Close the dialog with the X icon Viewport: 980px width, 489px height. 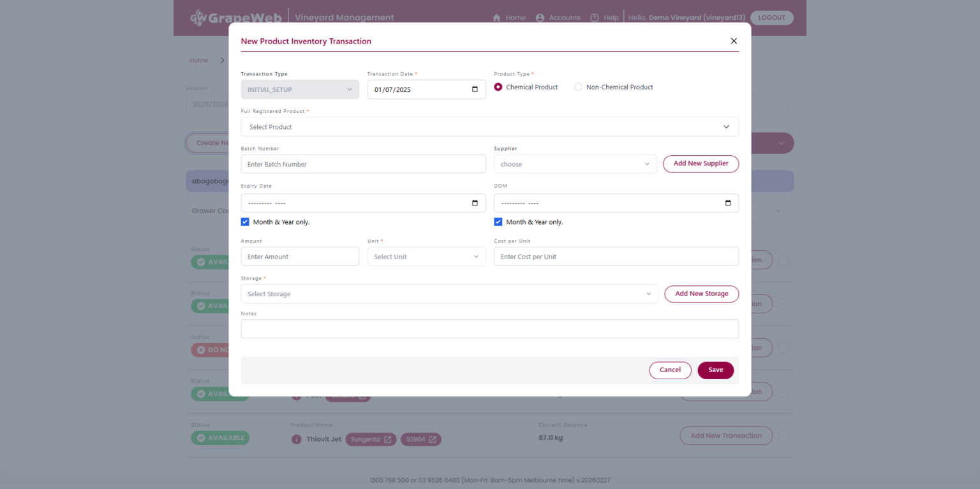[734, 41]
